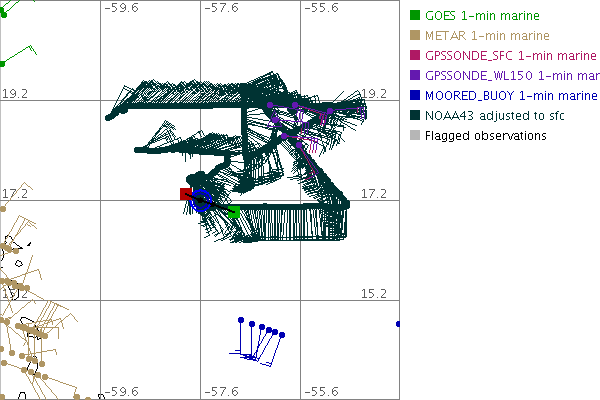Click the NOAA43 dark teal legend swatch
This screenshot has width=600, height=400.
[x=415, y=115]
